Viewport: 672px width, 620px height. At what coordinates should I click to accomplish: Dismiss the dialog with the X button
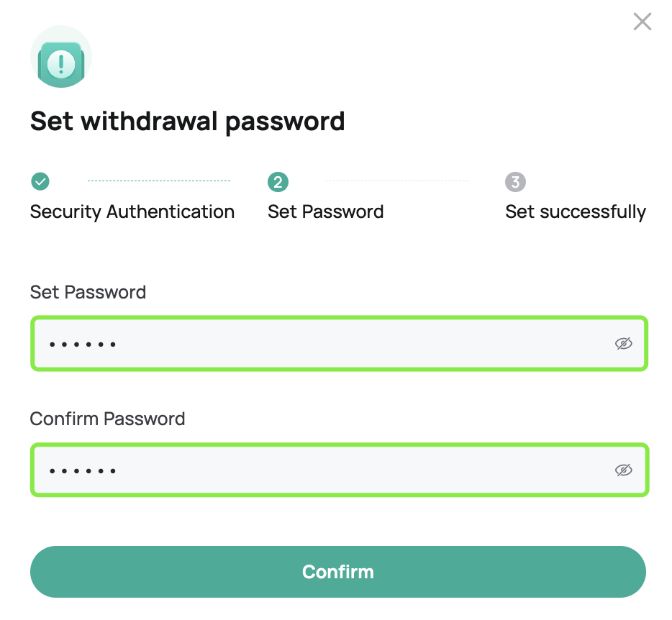(642, 22)
